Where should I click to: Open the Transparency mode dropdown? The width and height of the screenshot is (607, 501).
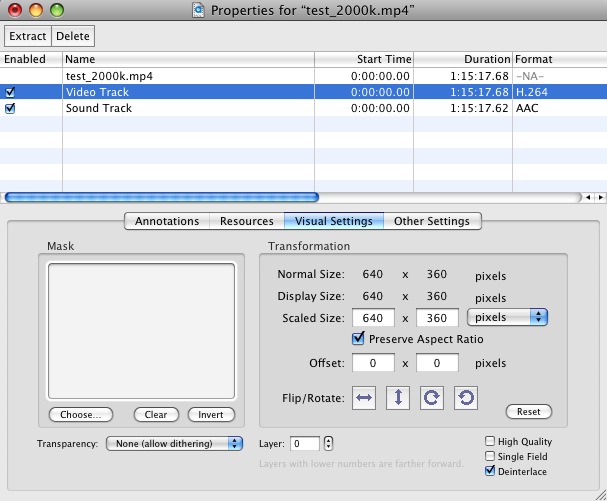[174, 443]
